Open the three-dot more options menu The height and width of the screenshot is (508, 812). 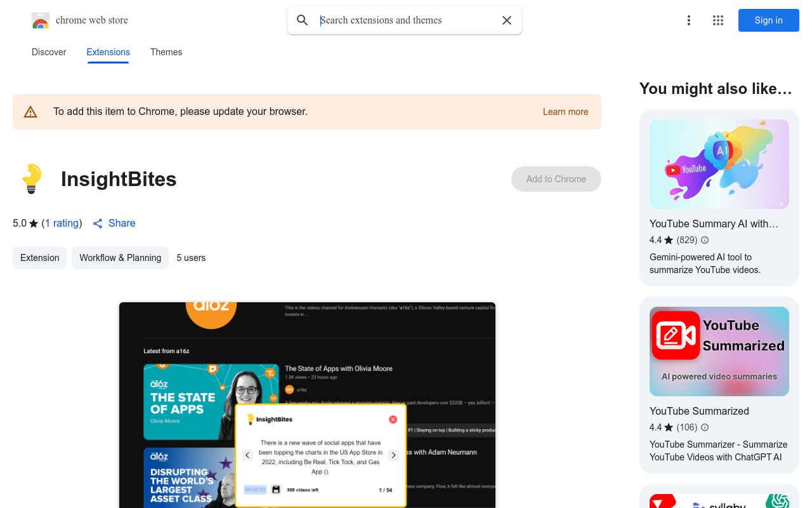[689, 20]
